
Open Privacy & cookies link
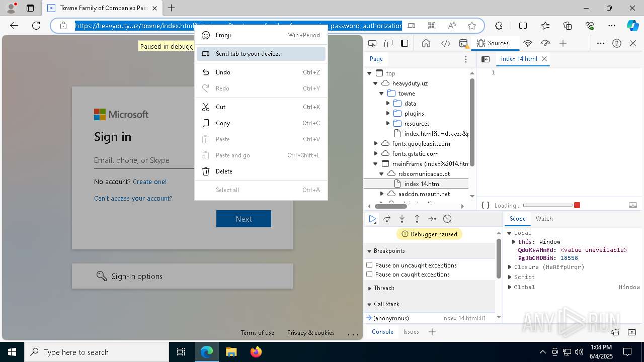coord(310,333)
